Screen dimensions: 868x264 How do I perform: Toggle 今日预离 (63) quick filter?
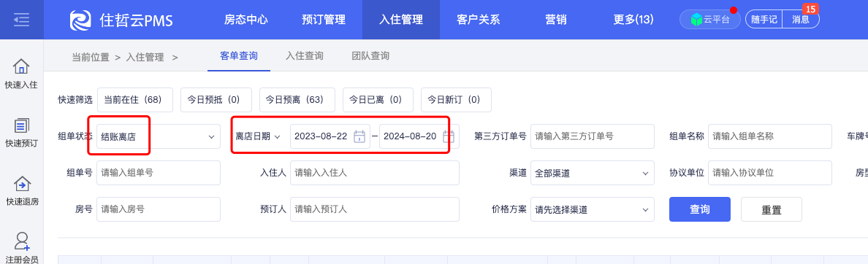(x=297, y=100)
